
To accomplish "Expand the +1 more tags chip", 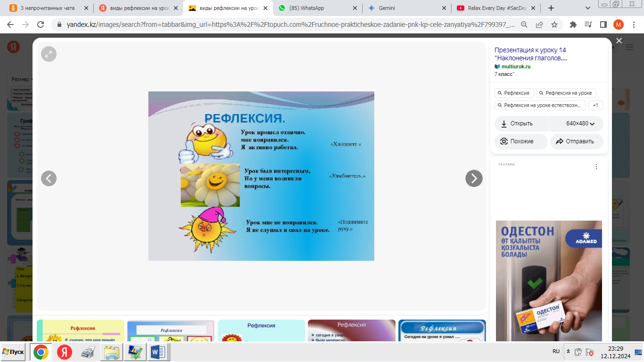I will pyautogui.click(x=595, y=106).
